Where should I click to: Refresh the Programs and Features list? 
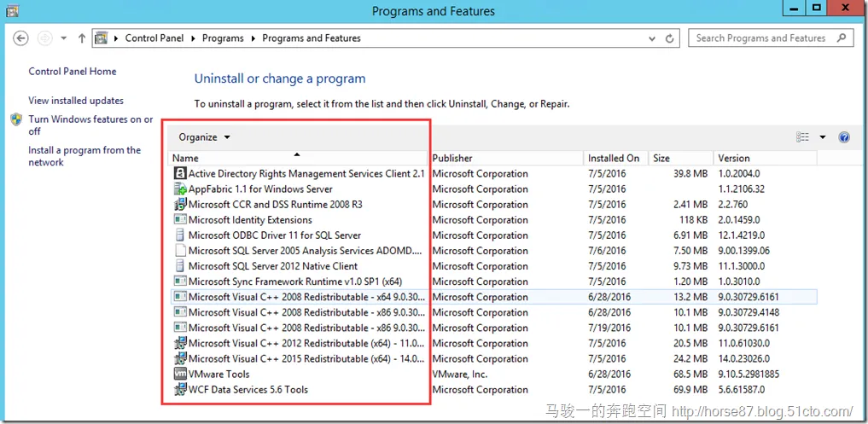pyautogui.click(x=672, y=38)
